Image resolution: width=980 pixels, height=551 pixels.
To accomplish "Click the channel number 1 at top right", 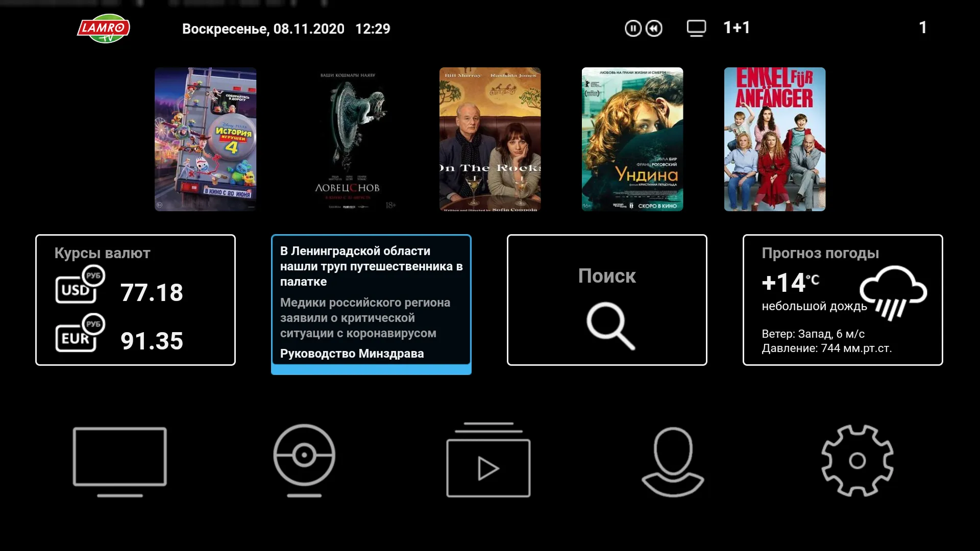I will pos(923,28).
